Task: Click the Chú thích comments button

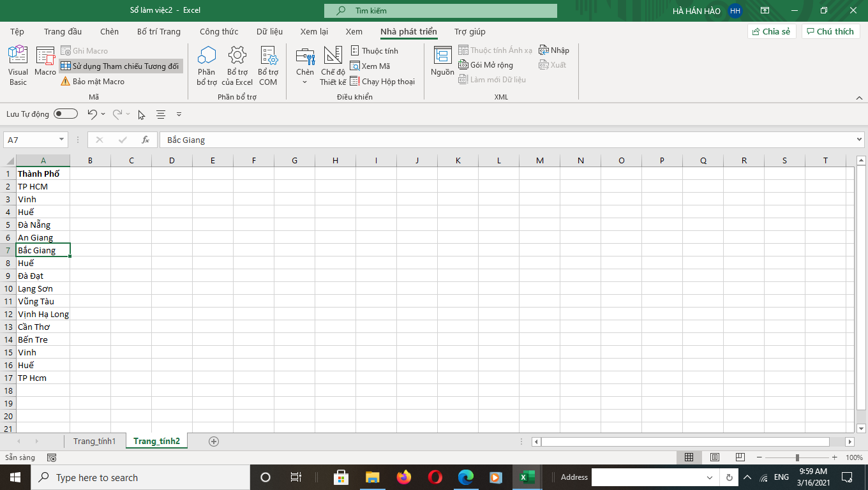Action: [x=830, y=31]
